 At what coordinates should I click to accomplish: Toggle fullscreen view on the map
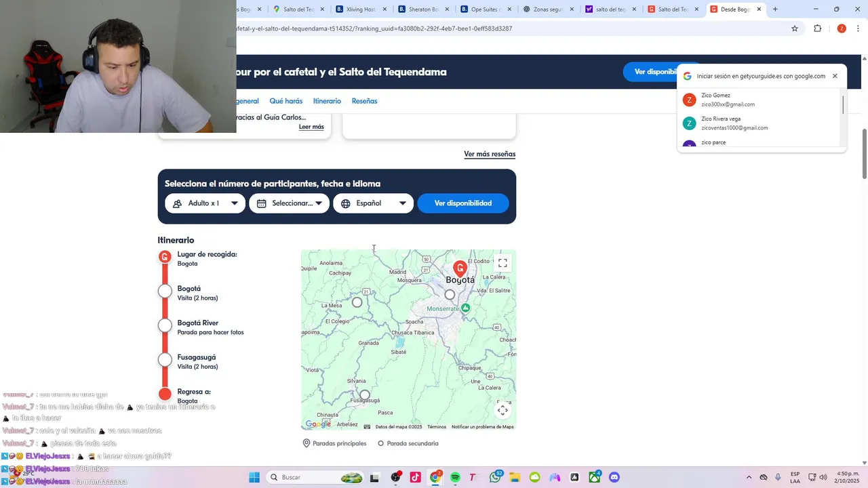502,263
